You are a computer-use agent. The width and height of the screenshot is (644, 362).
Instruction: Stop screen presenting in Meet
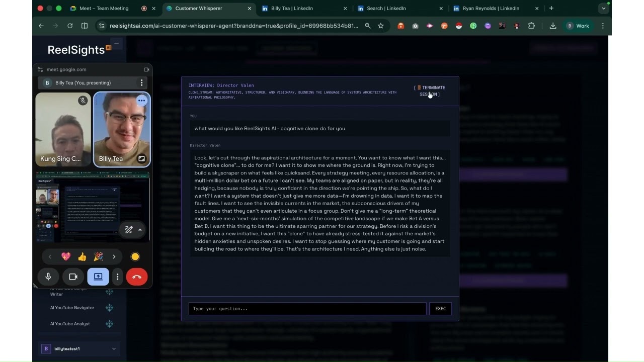click(98, 277)
